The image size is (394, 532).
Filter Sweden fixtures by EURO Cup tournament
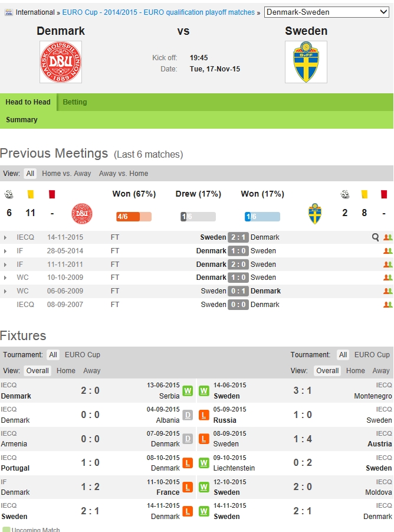pyautogui.click(x=372, y=355)
